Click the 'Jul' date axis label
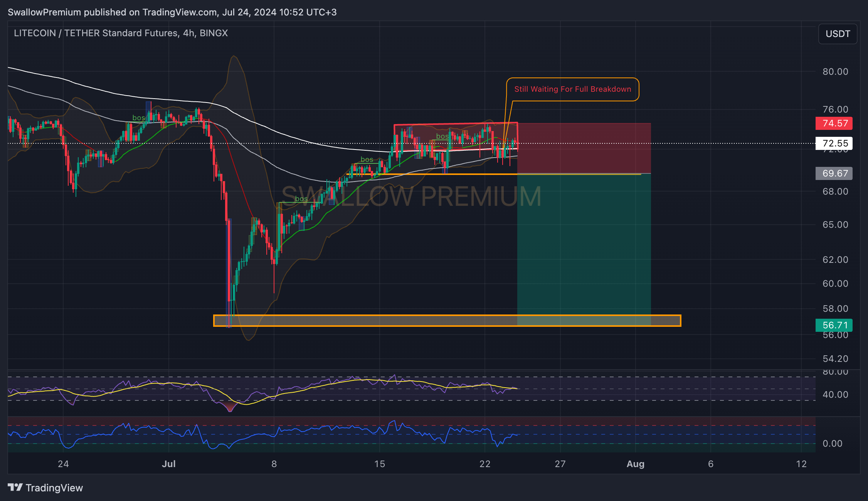The width and height of the screenshot is (868, 501). click(169, 464)
